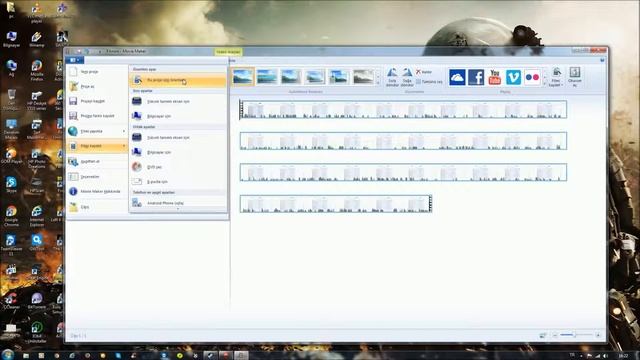Open the Help icon in ribbon corner
The width and height of the screenshot is (640, 360).
pyautogui.click(x=602, y=60)
